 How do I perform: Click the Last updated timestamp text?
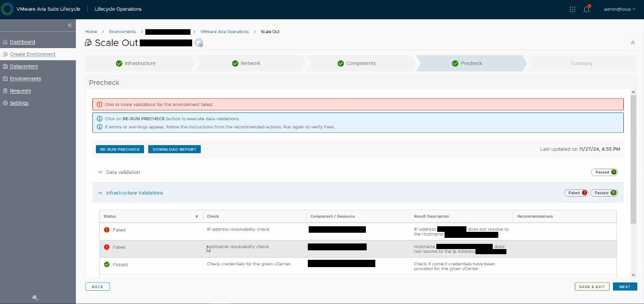tap(580, 149)
